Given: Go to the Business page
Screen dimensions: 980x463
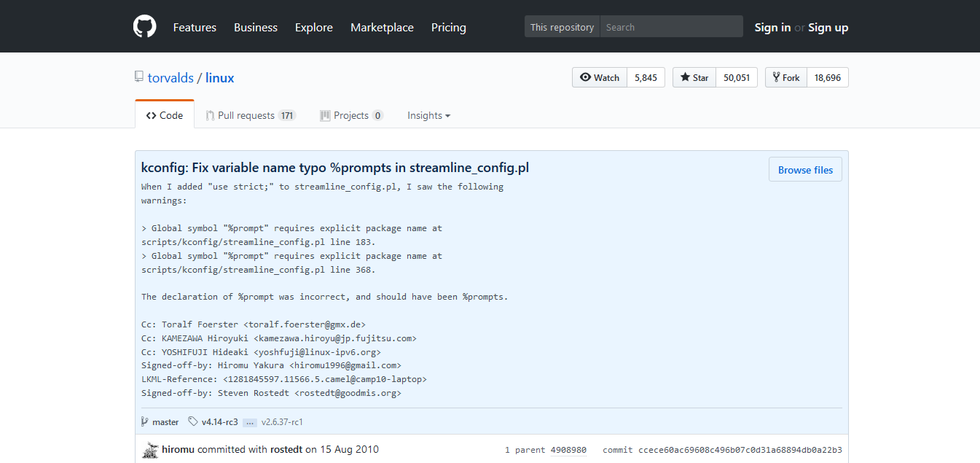Looking at the screenshot, I should pyautogui.click(x=256, y=27).
